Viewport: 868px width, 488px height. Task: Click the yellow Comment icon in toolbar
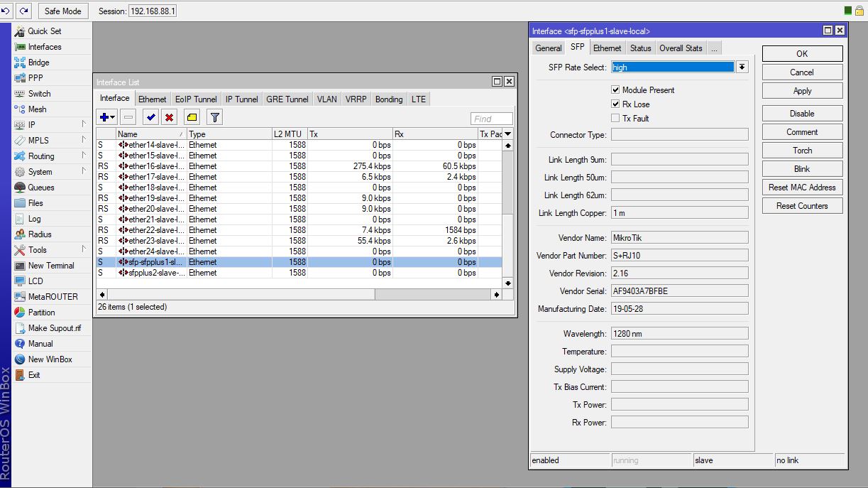coord(192,117)
